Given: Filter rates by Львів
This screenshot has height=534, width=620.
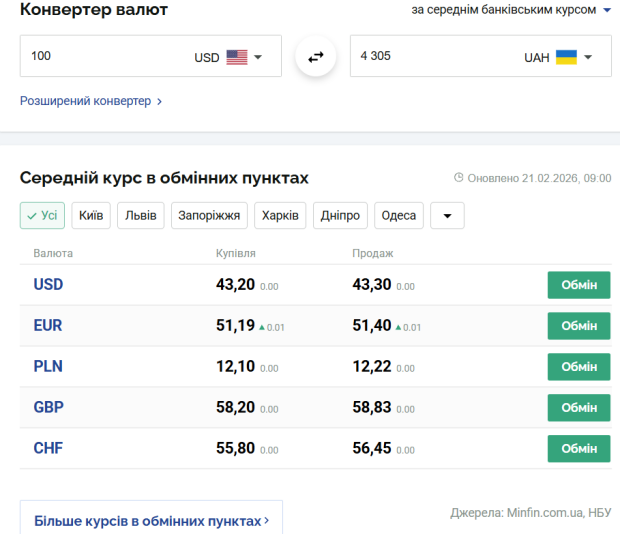Looking at the screenshot, I should 141,215.
